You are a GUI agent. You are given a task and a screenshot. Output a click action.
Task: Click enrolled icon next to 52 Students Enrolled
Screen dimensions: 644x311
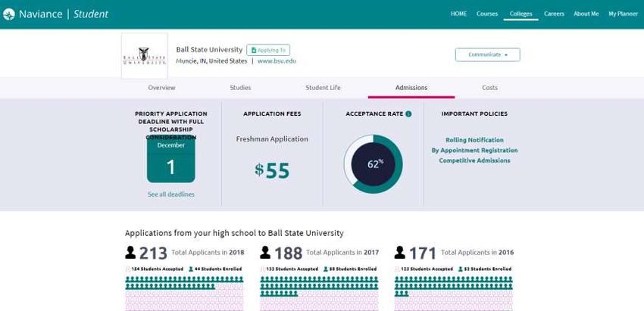pyautogui.click(x=461, y=269)
